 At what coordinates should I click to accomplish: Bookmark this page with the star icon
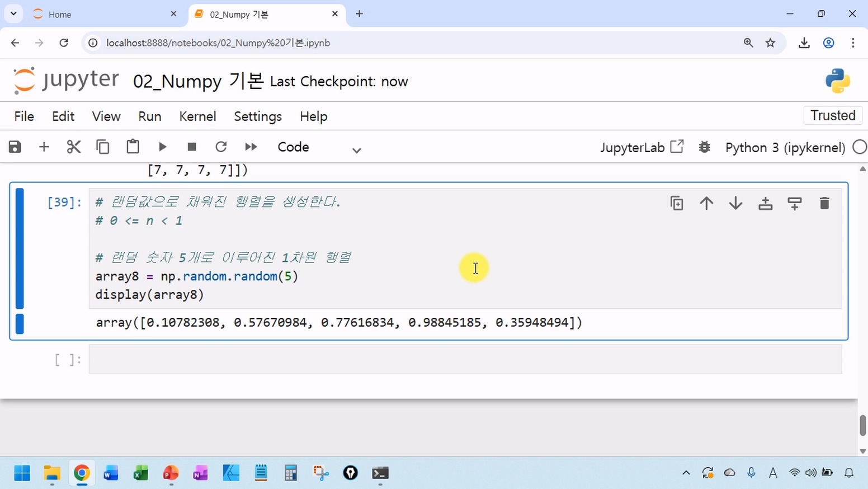(x=771, y=43)
